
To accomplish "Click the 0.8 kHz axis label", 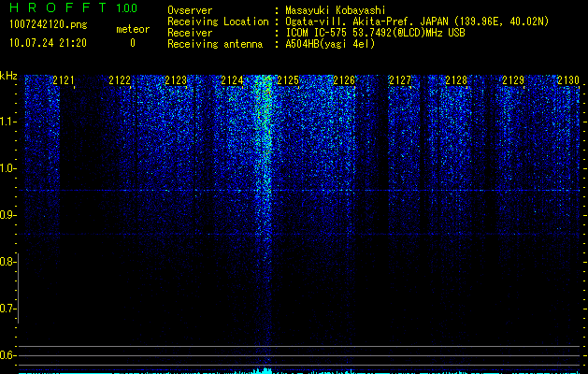I will tap(7, 262).
